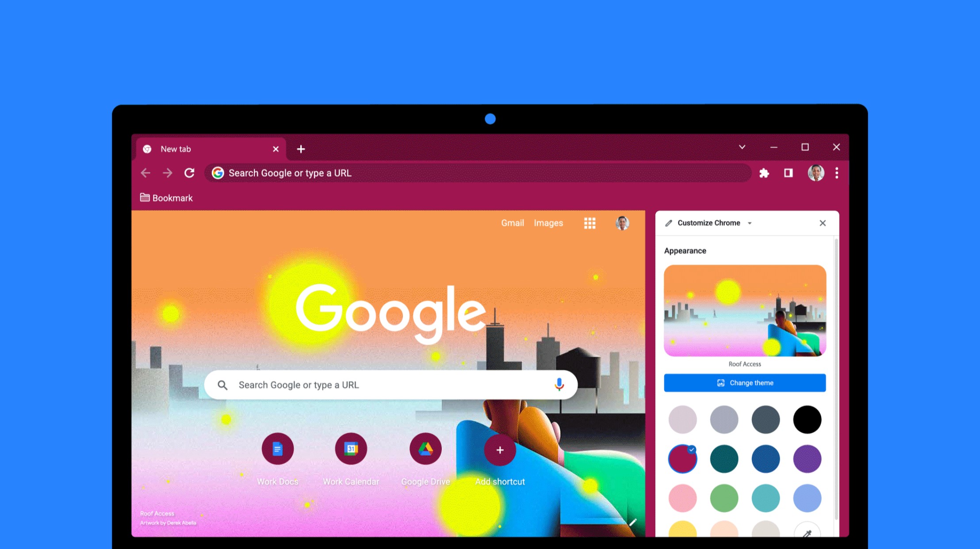Toggle the dark teal color option

point(724,458)
